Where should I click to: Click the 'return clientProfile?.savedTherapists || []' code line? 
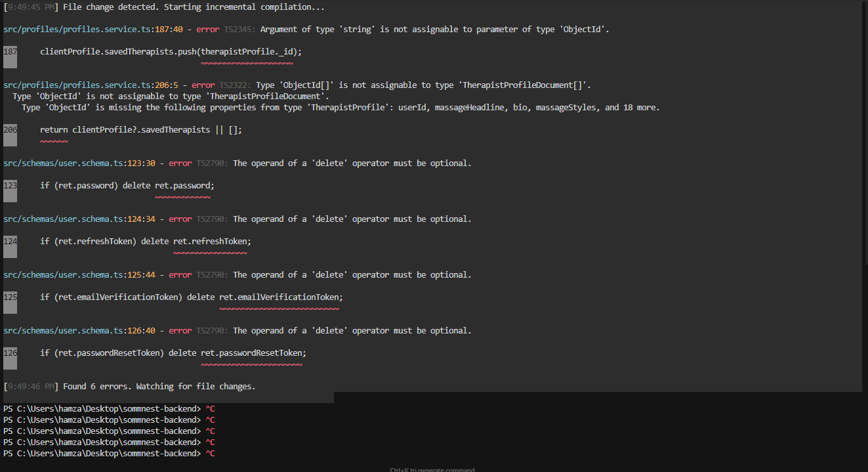pos(141,130)
